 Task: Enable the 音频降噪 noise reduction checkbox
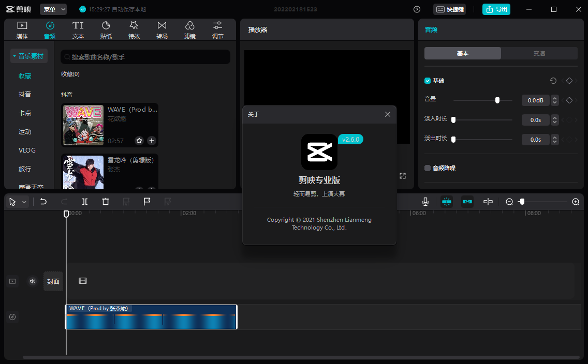(x=428, y=168)
